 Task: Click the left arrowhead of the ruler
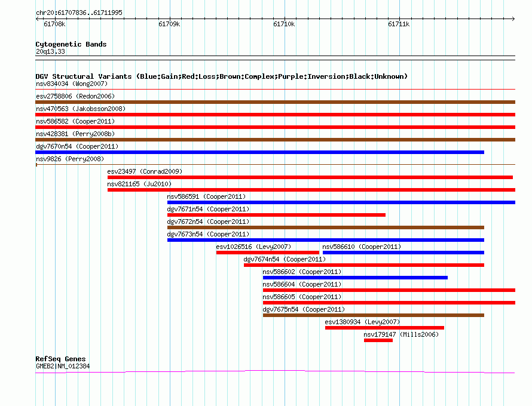[37, 19]
